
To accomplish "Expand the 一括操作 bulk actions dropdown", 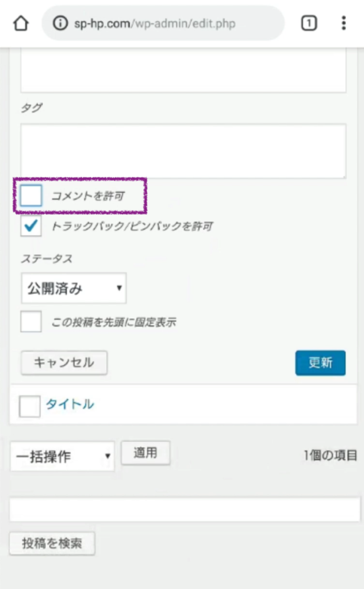I will (62, 457).
